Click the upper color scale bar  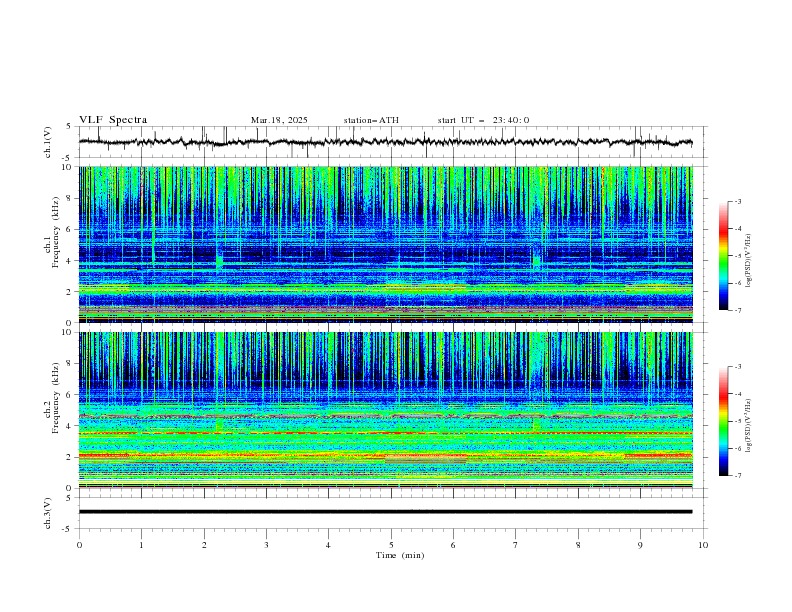[x=723, y=256]
